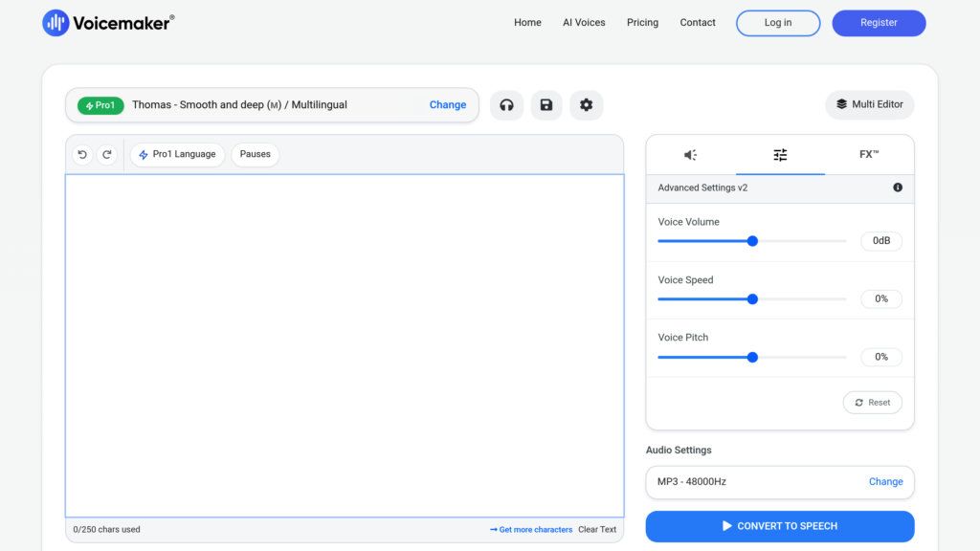
Task: Open the Pro1 Language dropdown
Action: click(x=177, y=154)
